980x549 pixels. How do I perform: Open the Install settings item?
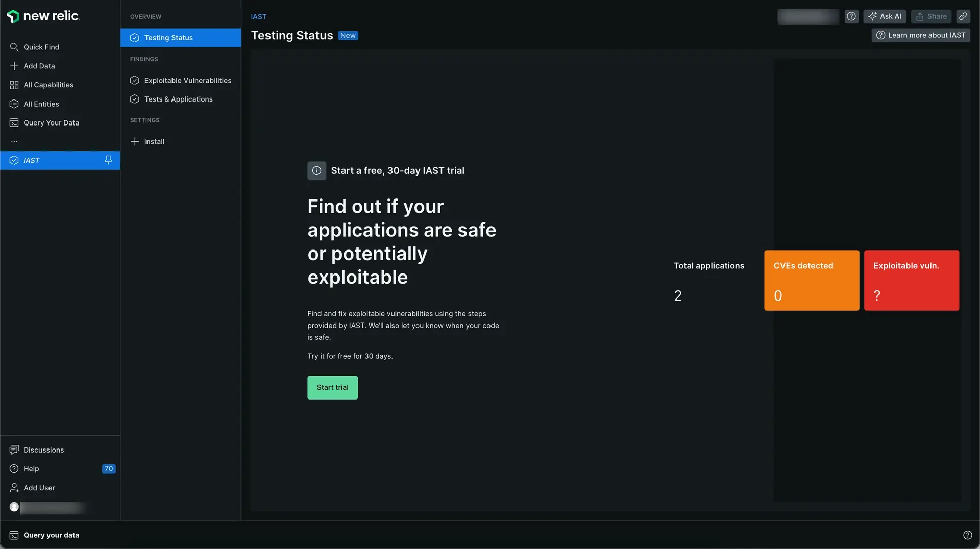click(154, 142)
